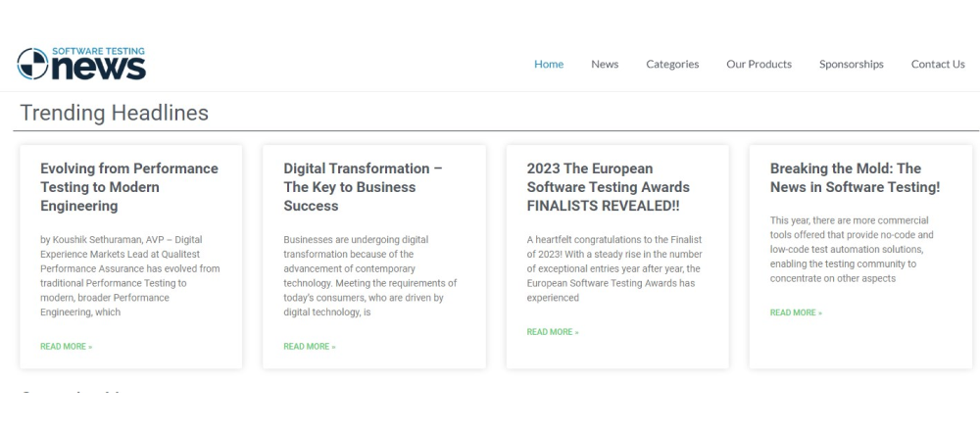
Task: Click the 'heartfelt congratulations' excerpt text
Action: point(614,269)
